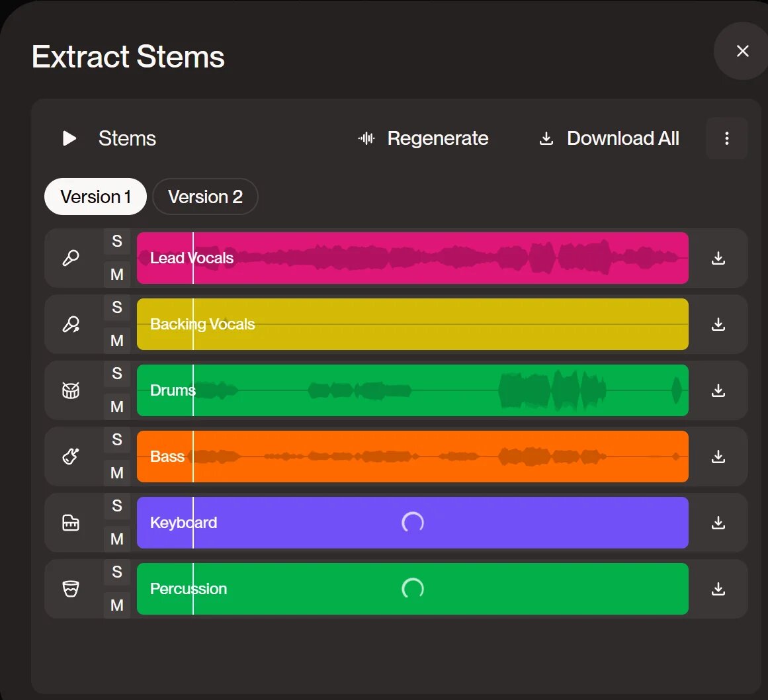This screenshot has width=768, height=700.
Task: Mute the Drums track
Action: [117, 407]
